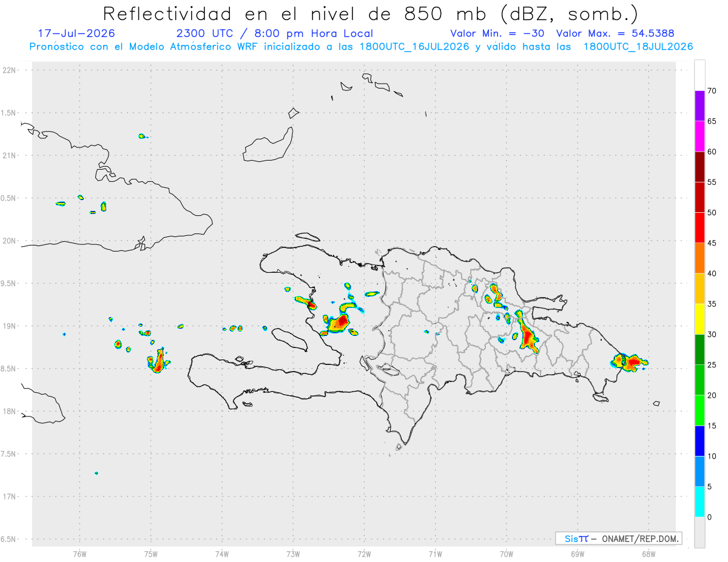Select the dark blue 10–15 dBZ legend band
728x562 pixels.
pyautogui.click(x=699, y=441)
